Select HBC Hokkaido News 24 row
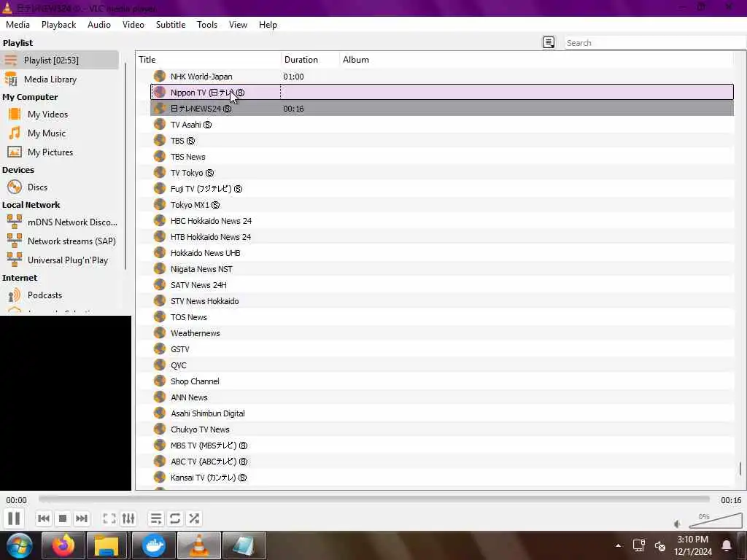This screenshot has width=747, height=560. click(x=441, y=221)
